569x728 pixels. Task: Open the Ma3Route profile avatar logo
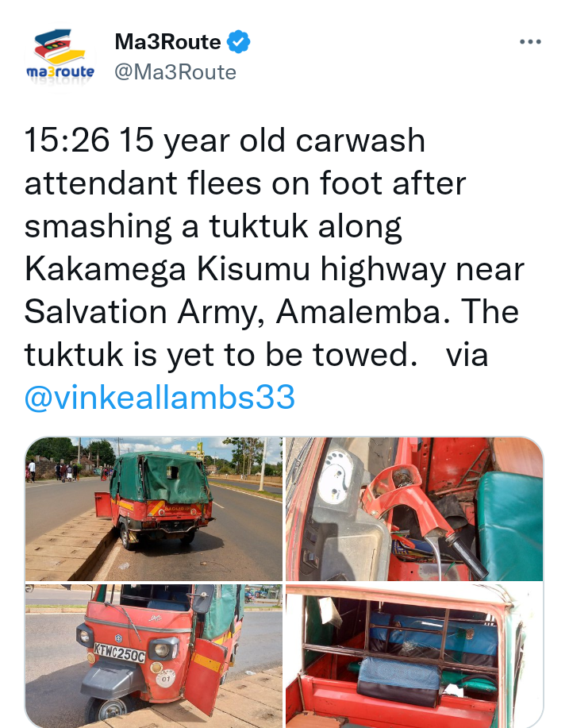[60, 58]
